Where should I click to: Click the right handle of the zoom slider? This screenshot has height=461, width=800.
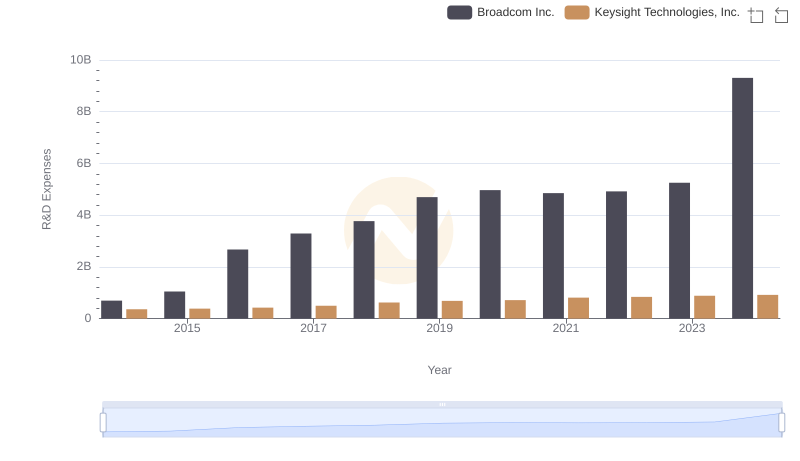pos(781,422)
